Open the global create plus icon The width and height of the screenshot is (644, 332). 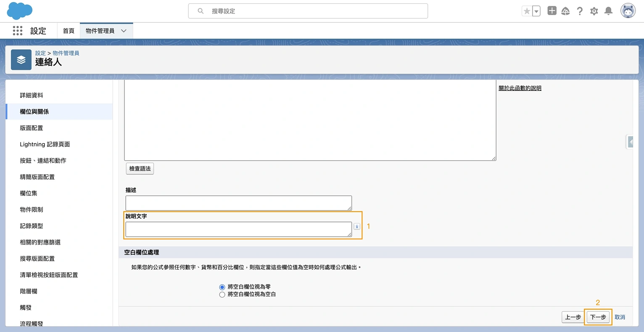[552, 11]
